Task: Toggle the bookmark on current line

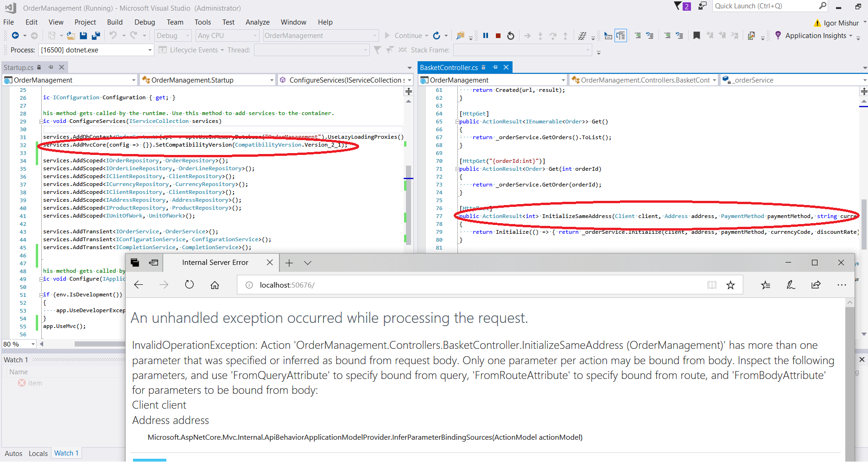Action: (697, 36)
